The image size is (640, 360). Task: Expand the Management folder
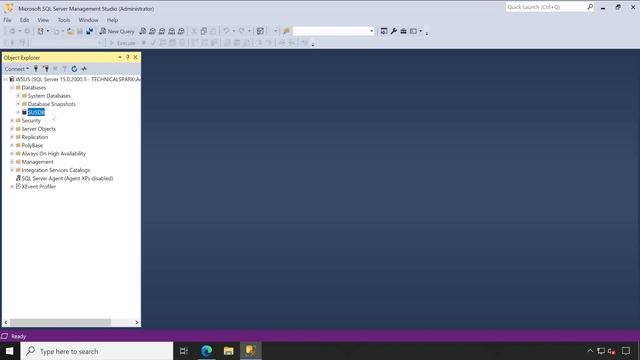point(12,162)
